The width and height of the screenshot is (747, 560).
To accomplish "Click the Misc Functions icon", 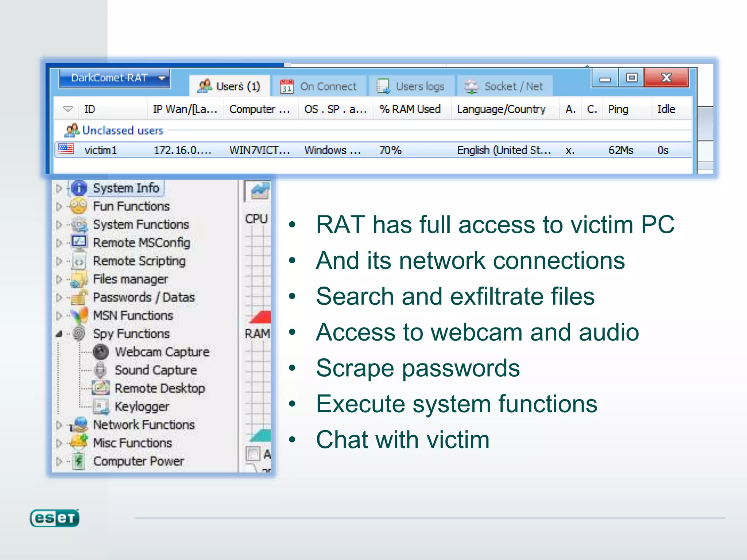I will coord(79,443).
